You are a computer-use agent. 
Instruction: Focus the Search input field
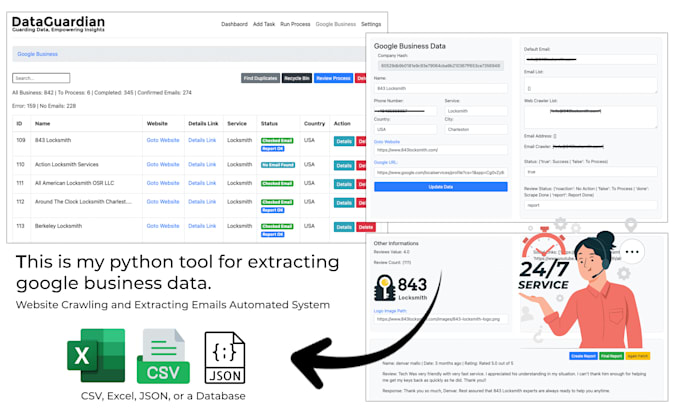point(41,78)
